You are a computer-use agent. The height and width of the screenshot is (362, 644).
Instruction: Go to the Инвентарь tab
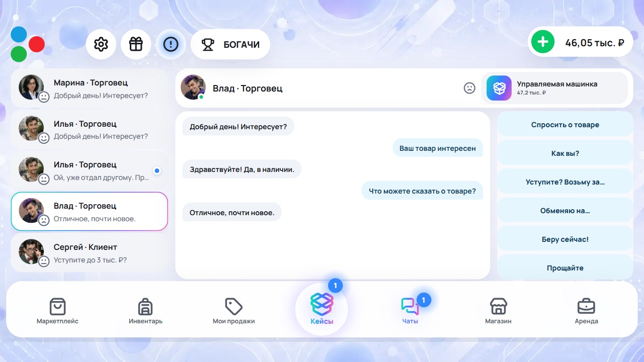(145, 311)
